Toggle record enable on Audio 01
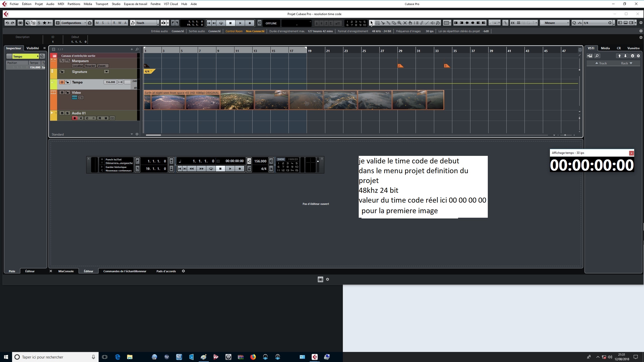 click(74, 118)
